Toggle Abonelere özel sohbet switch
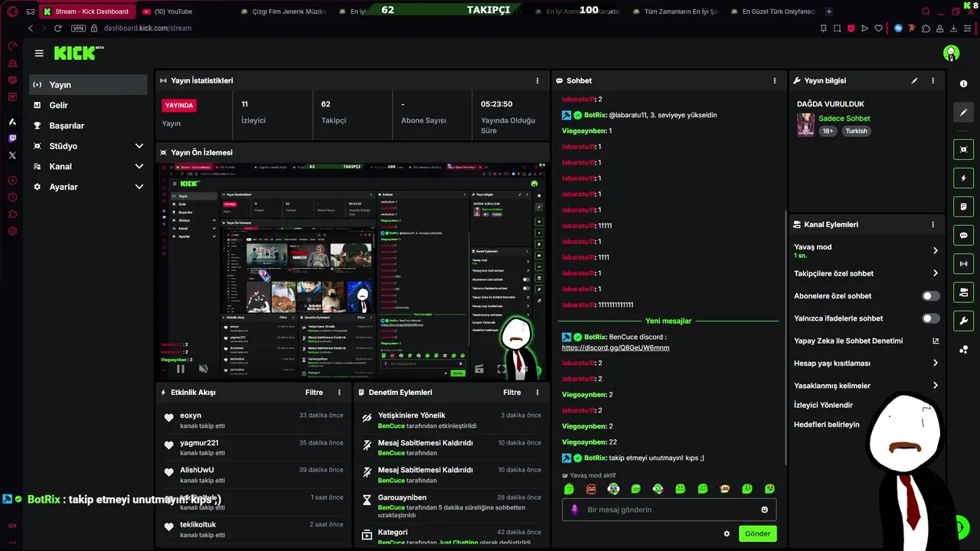 (930, 295)
